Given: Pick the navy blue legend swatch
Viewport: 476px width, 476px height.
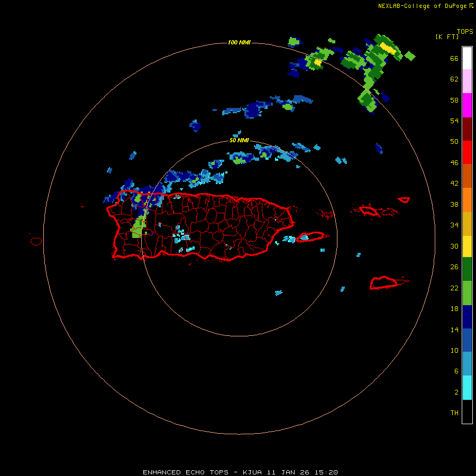Looking at the screenshot, I should pyautogui.click(x=467, y=317).
